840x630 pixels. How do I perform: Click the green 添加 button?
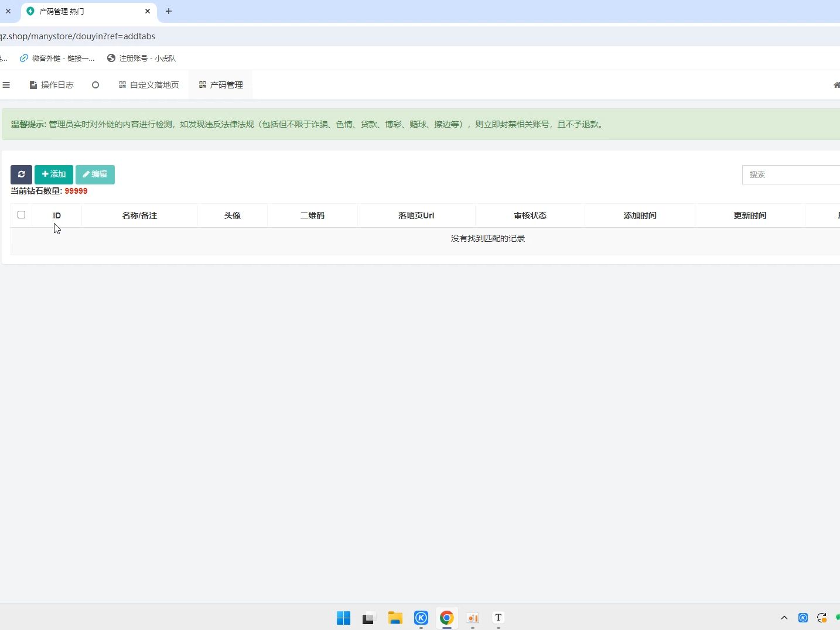(x=54, y=174)
